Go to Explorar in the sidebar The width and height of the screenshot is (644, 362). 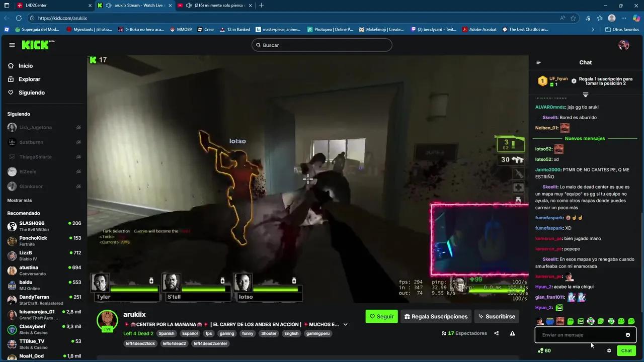click(x=29, y=79)
